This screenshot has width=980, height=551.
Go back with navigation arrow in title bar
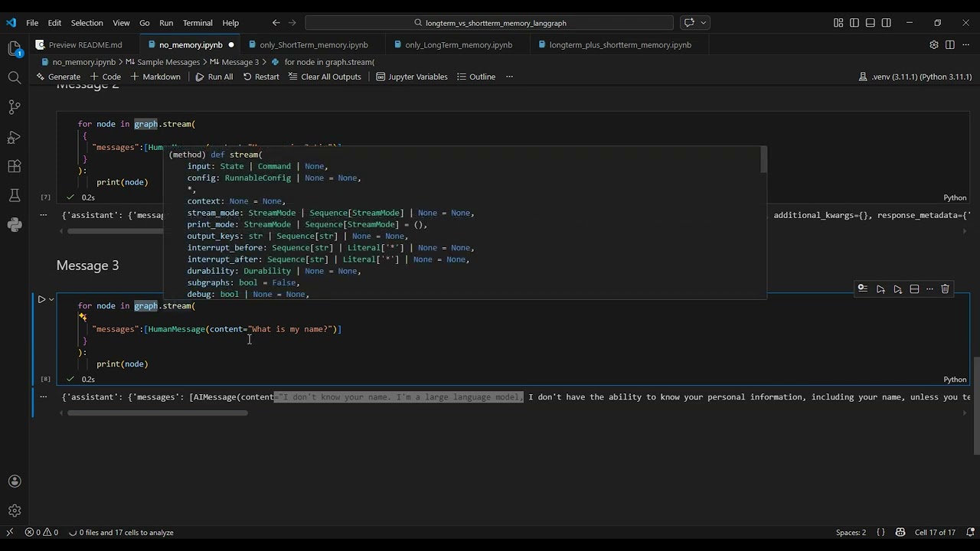pyautogui.click(x=276, y=23)
